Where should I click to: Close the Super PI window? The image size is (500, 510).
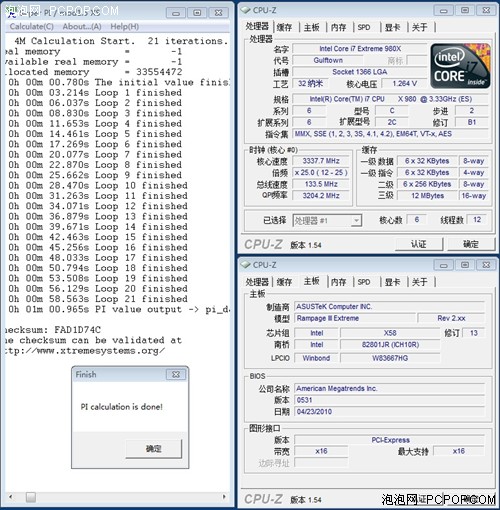(x=218, y=13)
